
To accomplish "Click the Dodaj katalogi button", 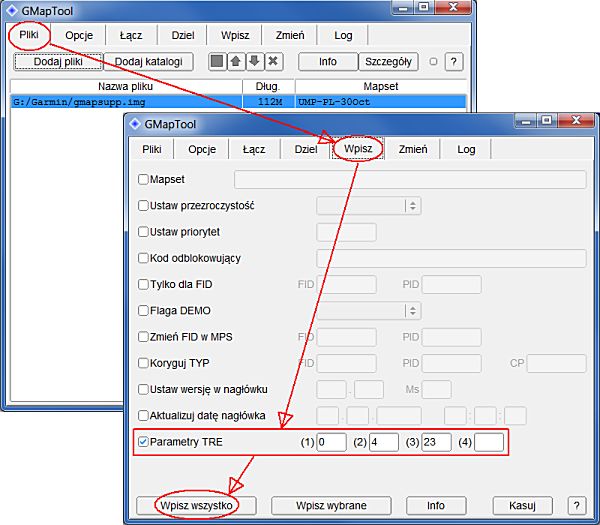I will (148, 62).
